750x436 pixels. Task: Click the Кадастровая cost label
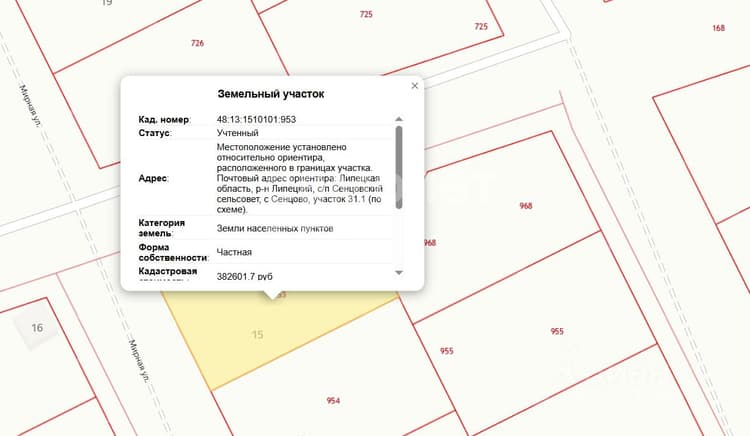click(168, 272)
